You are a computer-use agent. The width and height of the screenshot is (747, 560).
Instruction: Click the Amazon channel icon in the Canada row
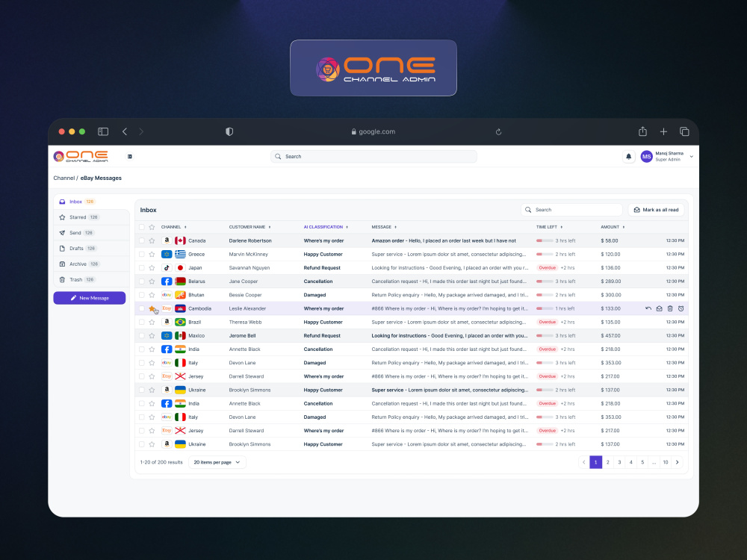[167, 241]
